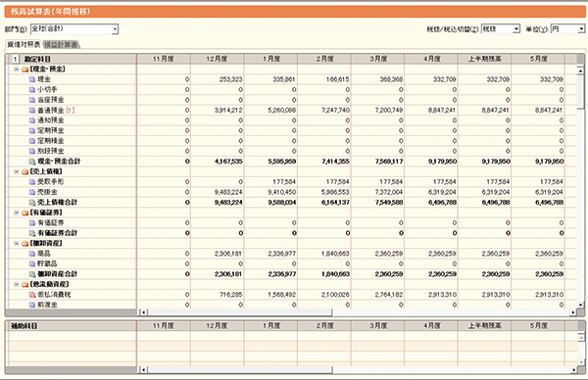Select the 前渡金 account icon
Screen dimensions: 588x380
click(32, 305)
